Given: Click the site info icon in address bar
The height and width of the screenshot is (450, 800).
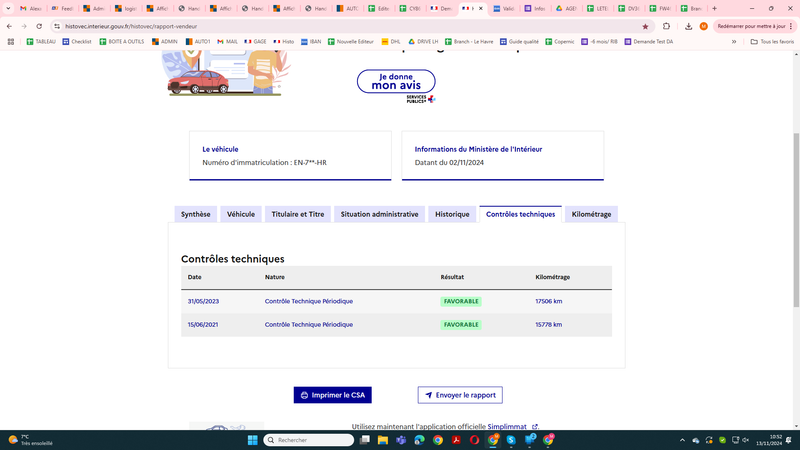Looking at the screenshot, I should 57,26.
